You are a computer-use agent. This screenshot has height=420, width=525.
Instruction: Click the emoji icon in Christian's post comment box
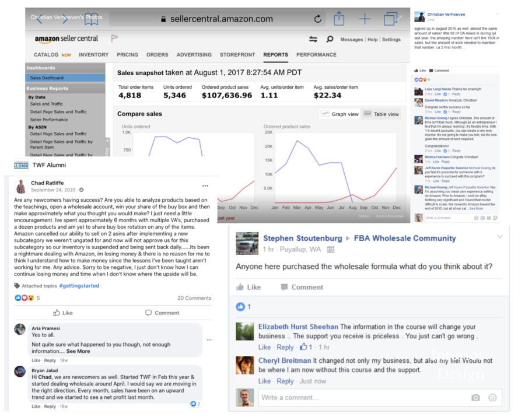(476, 218)
